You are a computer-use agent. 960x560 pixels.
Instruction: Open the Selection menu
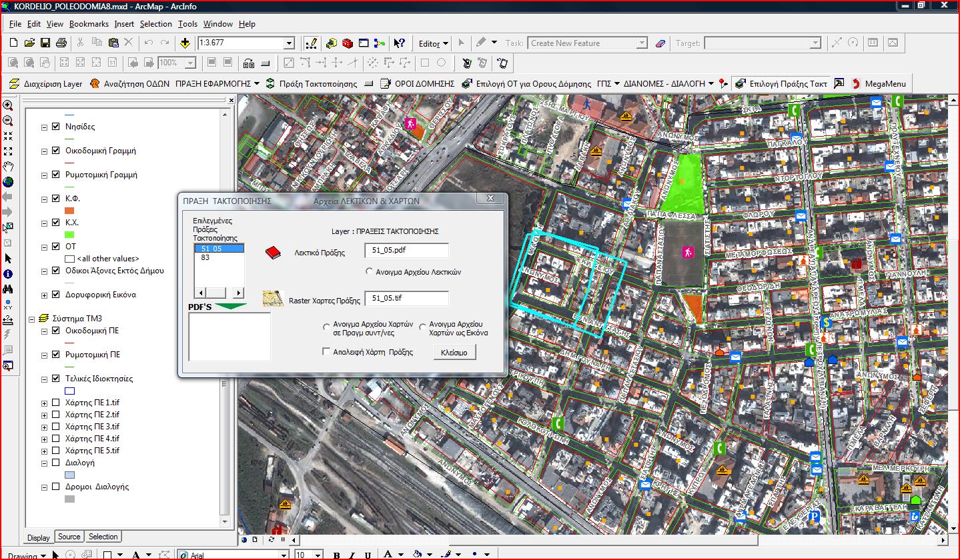(155, 24)
